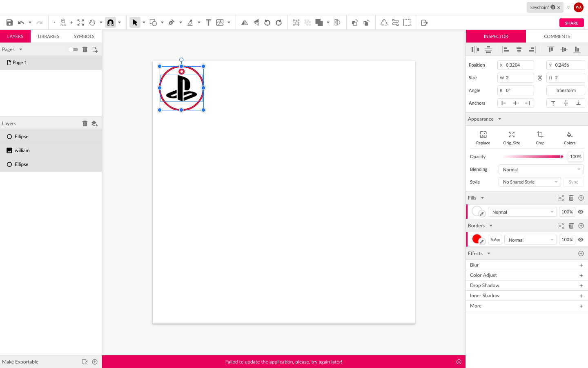Viewport: 588px width, 368px height.
Task: Select the Shape tool
Action: point(154,22)
